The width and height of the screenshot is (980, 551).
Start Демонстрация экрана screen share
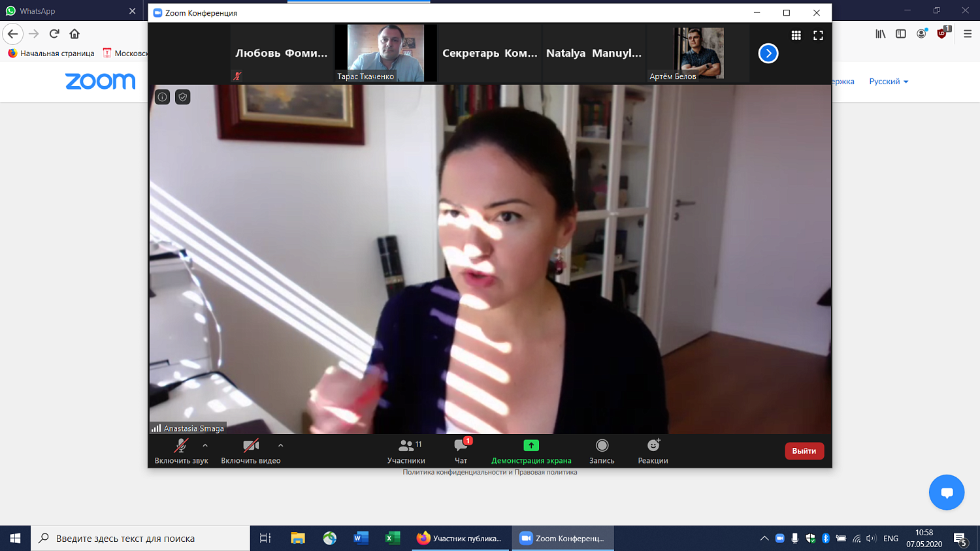(531, 451)
